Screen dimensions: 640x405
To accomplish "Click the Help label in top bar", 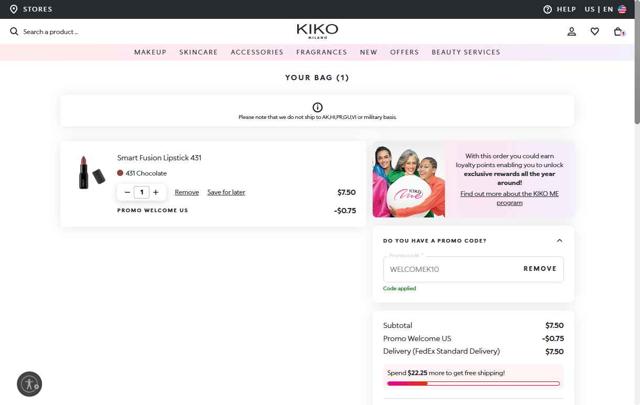I will [566, 9].
